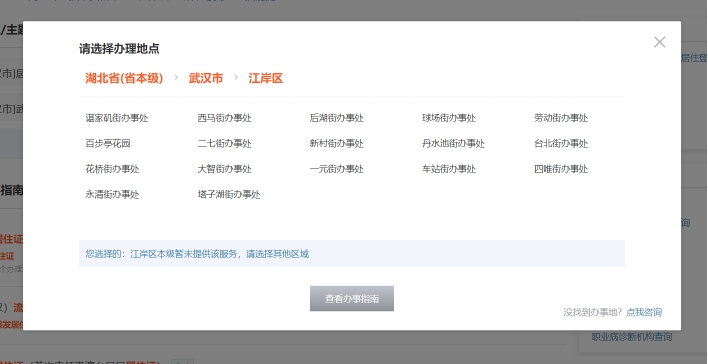Open the 点我咨询 link
Image resolution: width=708 pixels, height=364 pixels.
tap(644, 312)
